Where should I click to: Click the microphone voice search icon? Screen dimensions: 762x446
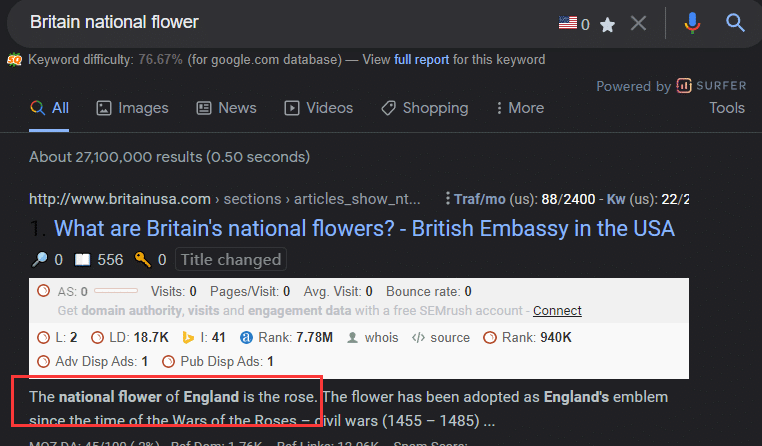pyautogui.click(x=692, y=23)
